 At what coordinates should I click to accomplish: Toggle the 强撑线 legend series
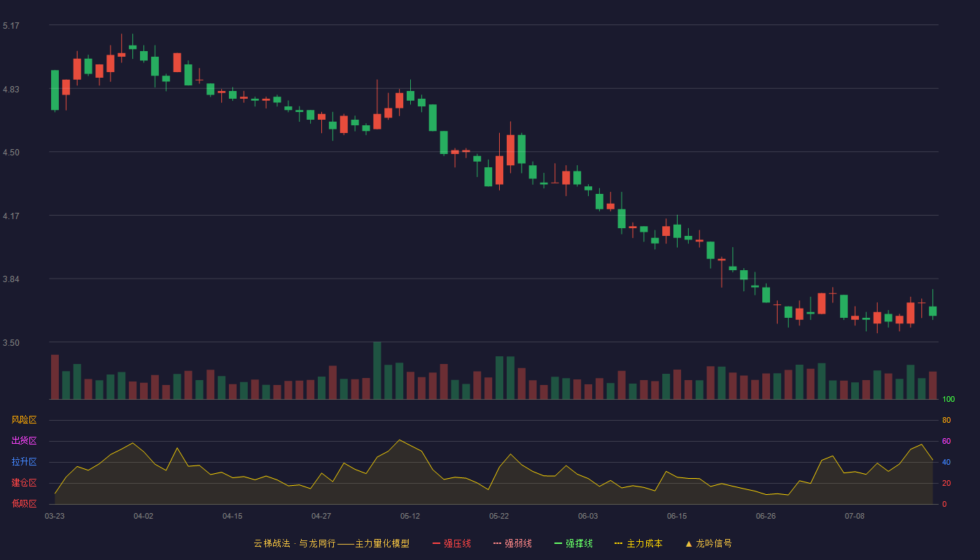pyautogui.click(x=574, y=543)
